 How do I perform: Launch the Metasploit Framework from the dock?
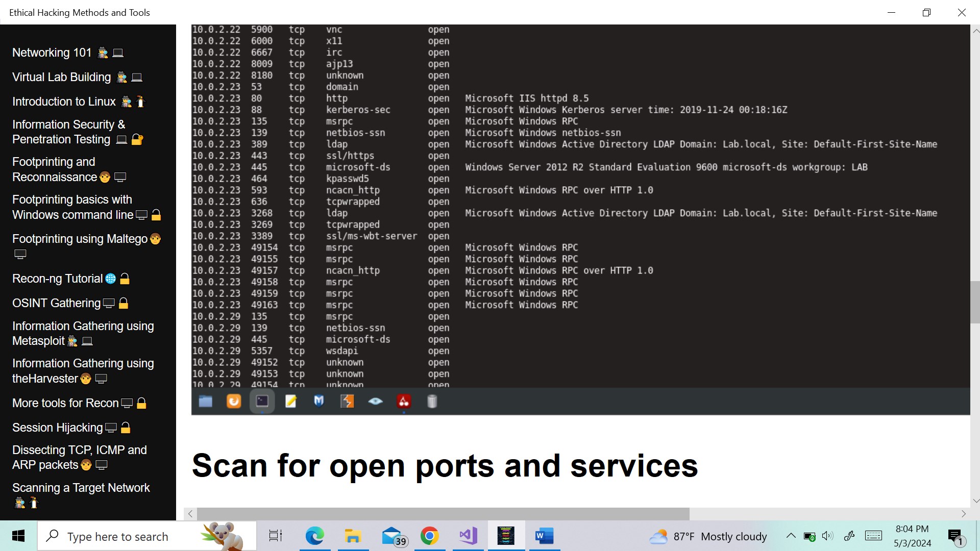(318, 402)
